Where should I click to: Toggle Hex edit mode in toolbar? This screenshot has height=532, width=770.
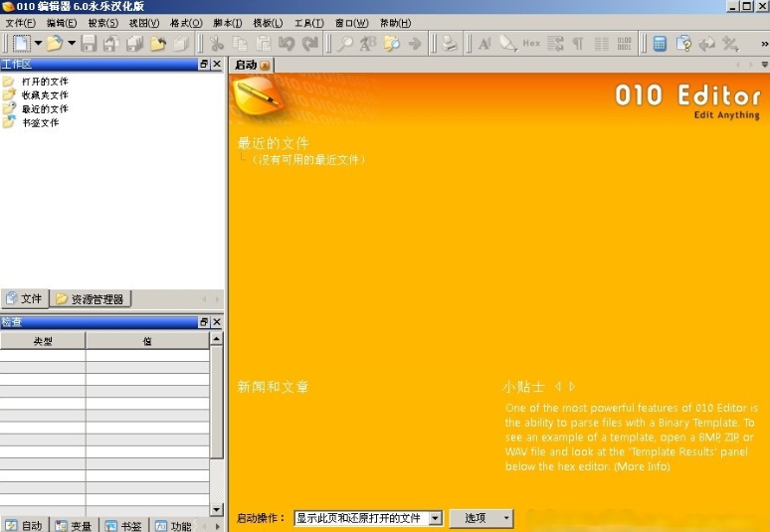tap(531, 43)
